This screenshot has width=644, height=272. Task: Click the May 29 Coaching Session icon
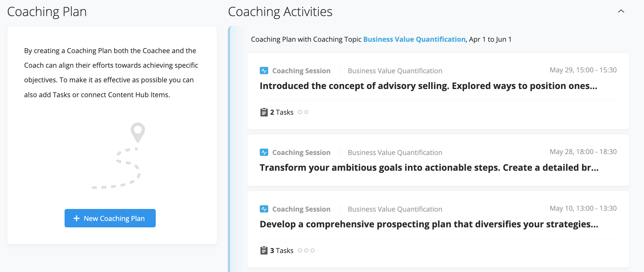point(264,71)
